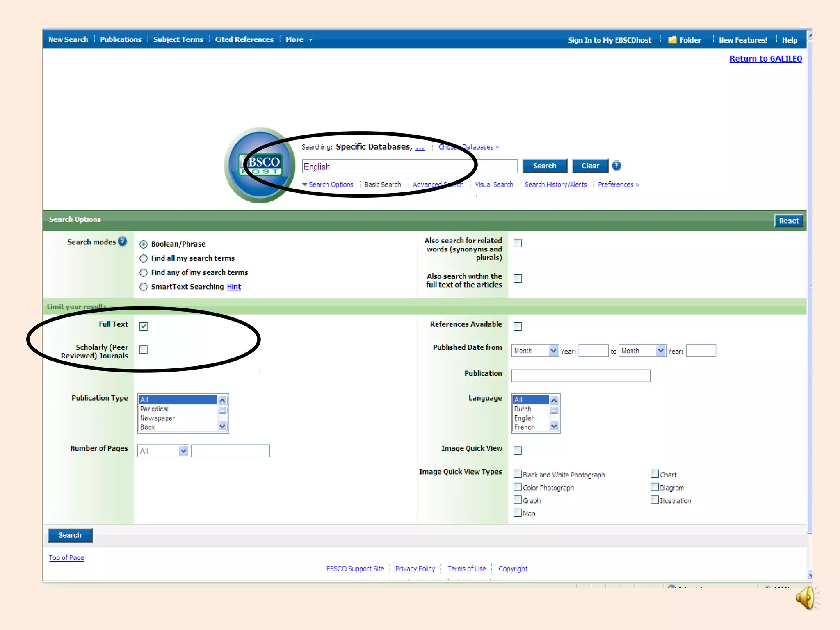Enable Scholarly (Peer Reviewed) Journals checkbox
The image size is (840, 630).
[144, 349]
